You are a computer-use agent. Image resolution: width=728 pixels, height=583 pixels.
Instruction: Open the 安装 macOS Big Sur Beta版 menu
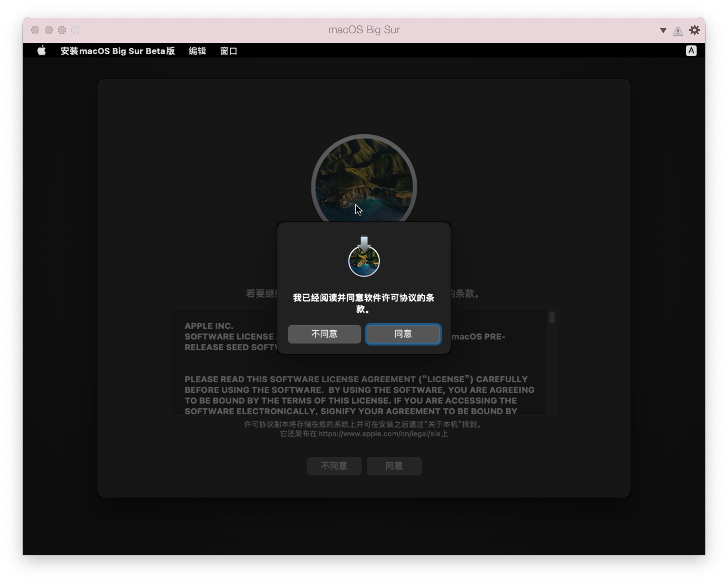pos(118,51)
